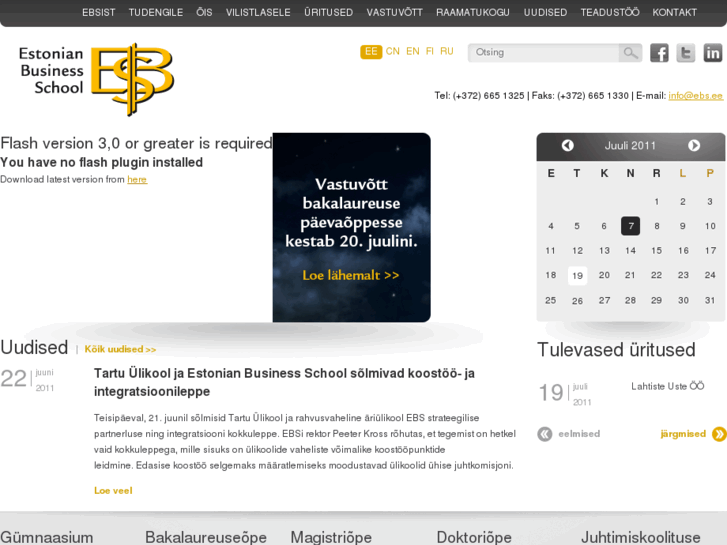Click the admission banner image
This screenshot has width=727, height=545.
pos(351,227)
